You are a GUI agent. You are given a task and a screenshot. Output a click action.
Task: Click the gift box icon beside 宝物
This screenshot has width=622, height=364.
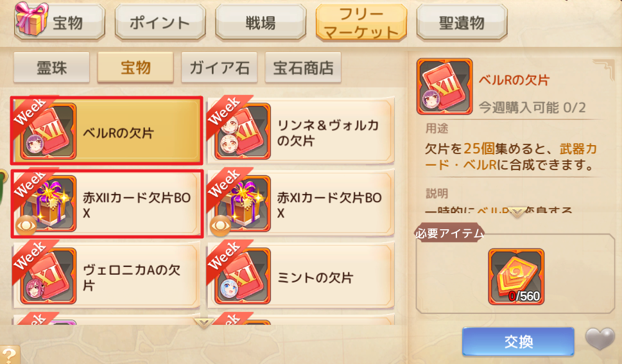pos(31,18)
